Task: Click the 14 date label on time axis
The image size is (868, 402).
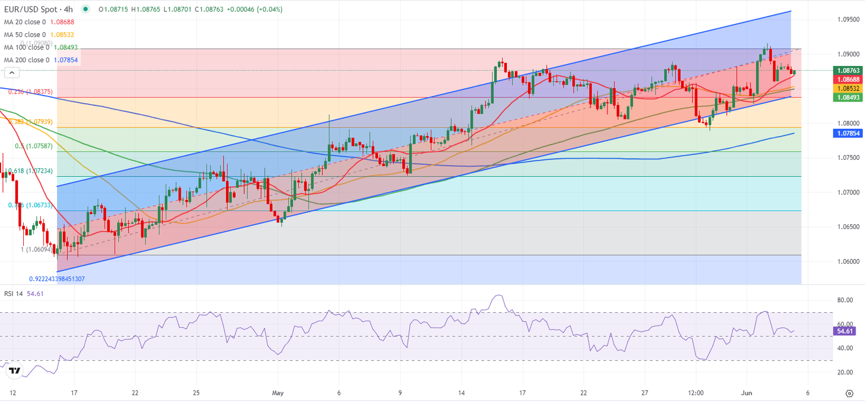Action: point(462,392)
